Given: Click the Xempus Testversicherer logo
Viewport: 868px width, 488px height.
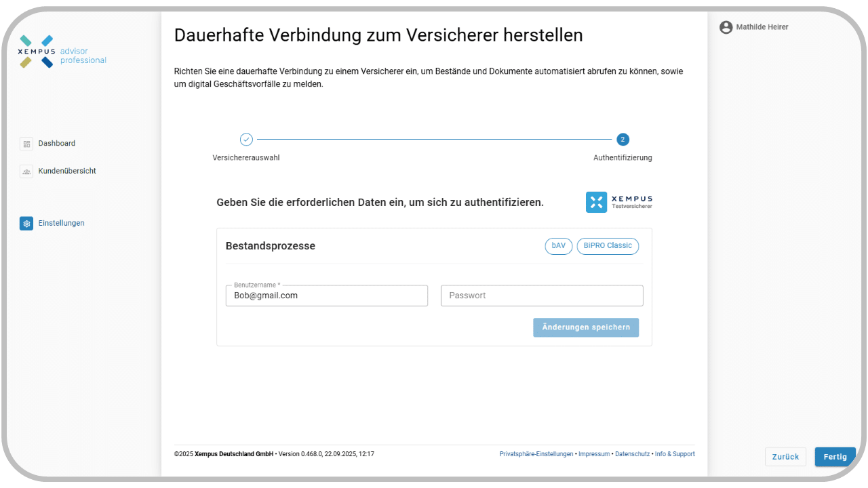Looking at the screenshot, I should pyautogui.click(x=618, y=202).
